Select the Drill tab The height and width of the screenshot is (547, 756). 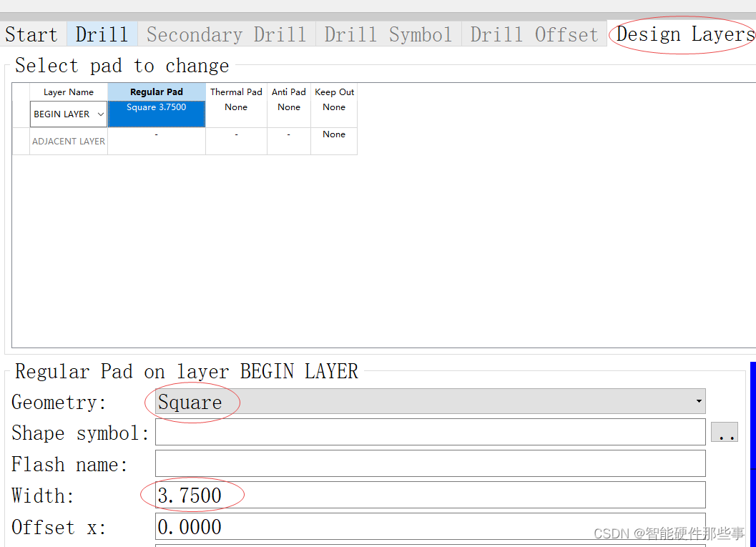pos(101,34)
